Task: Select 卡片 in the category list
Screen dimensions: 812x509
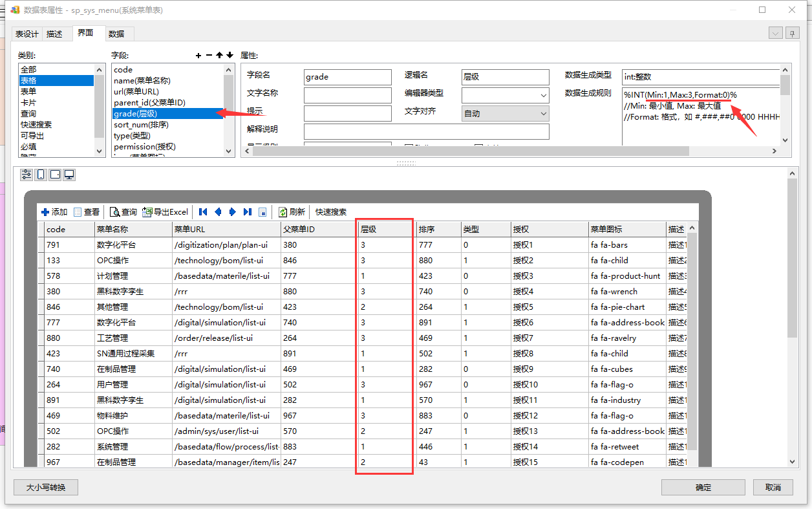Action: (56, 102)
